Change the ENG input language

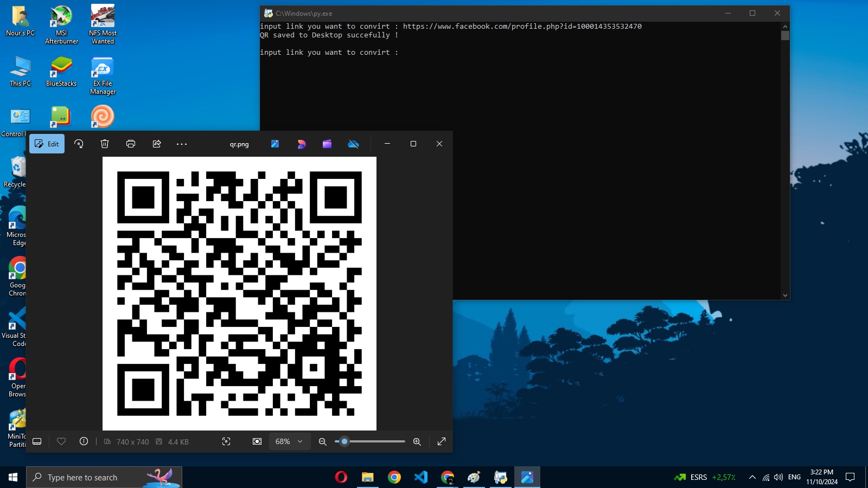pos(794,477)
